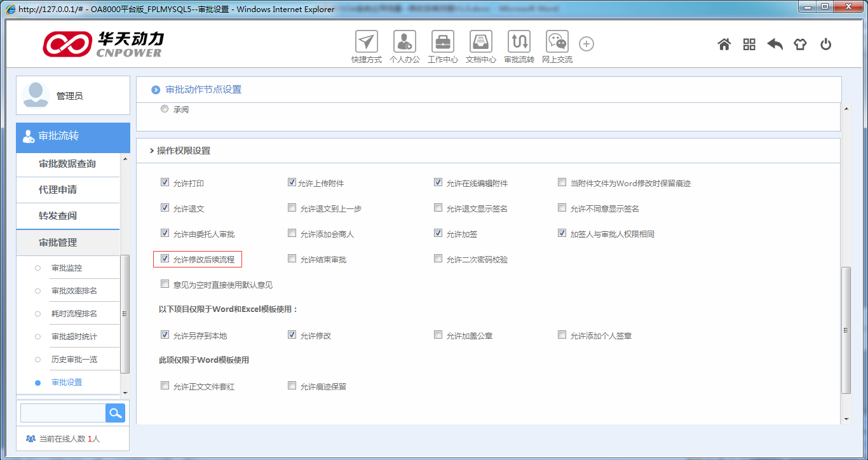Viewport: 868px width, 460px height.
Task: Enable 允许退文到上一步 checkbox
Action: tap(292, 207)
